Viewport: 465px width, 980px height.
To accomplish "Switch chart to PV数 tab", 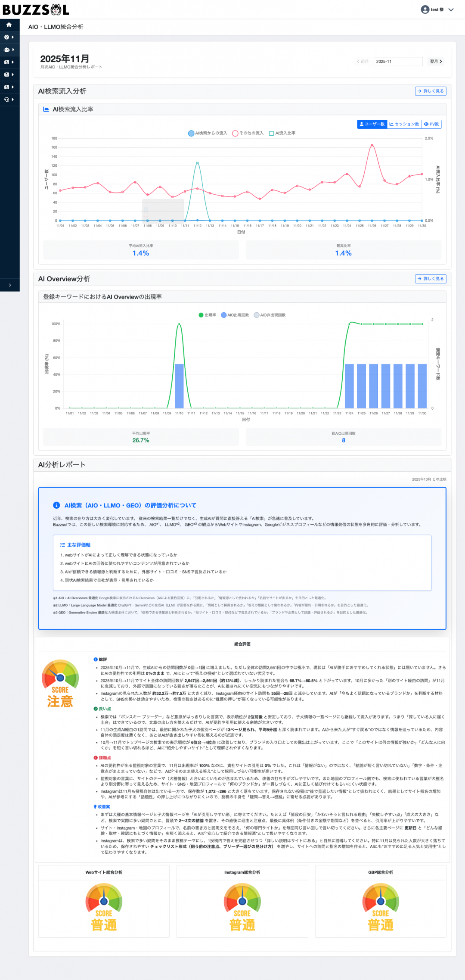I will 431,124.
